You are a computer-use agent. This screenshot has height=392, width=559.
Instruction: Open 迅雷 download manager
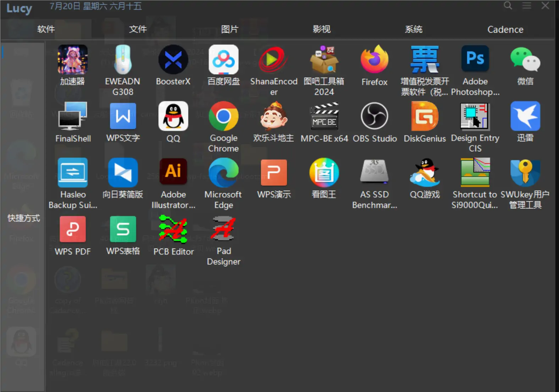point(525,116)
